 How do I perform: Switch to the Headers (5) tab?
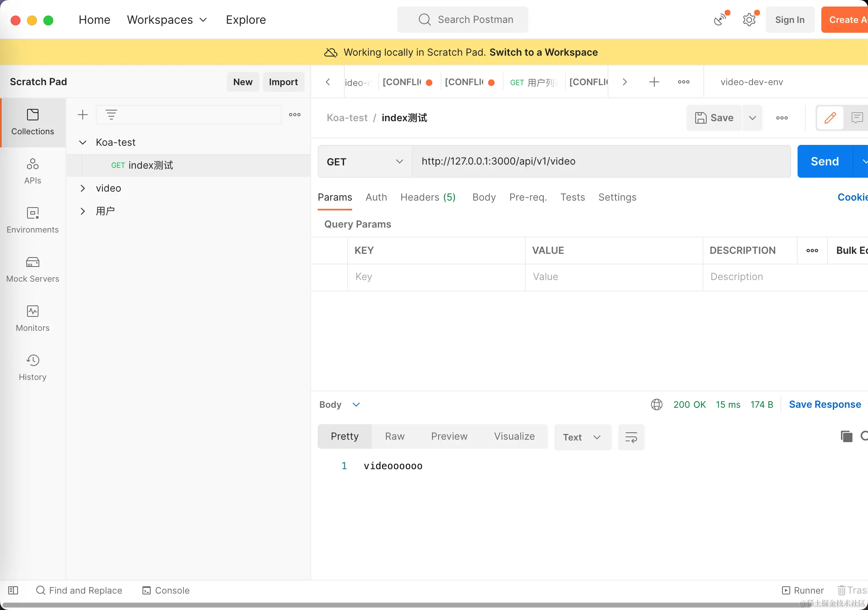(427, 197)
